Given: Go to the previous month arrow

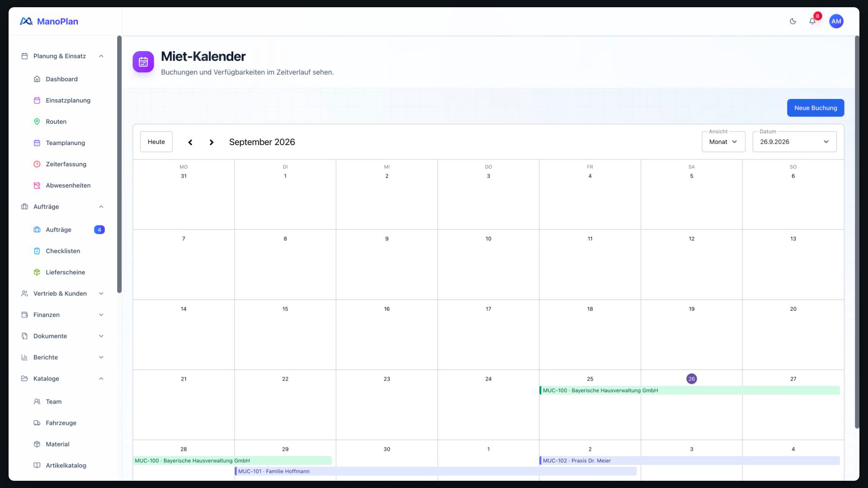Looking at the screenshot, I should coord(190,142).
